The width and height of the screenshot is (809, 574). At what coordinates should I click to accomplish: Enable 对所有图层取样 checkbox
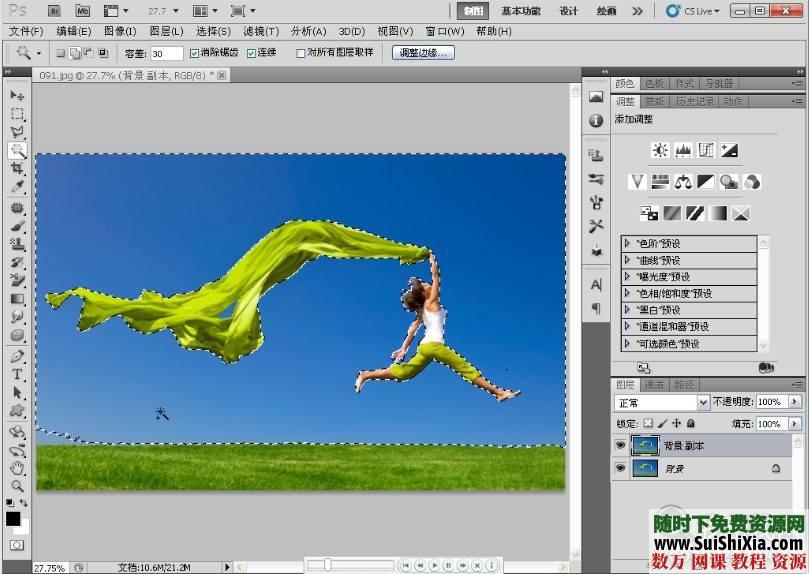tap(301, 53)
